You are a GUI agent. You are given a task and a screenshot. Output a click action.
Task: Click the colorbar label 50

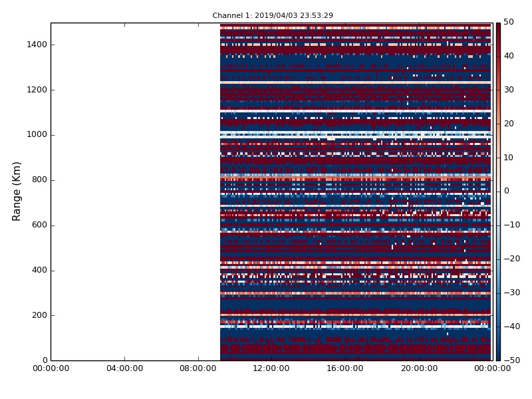(x=509, y=22)
